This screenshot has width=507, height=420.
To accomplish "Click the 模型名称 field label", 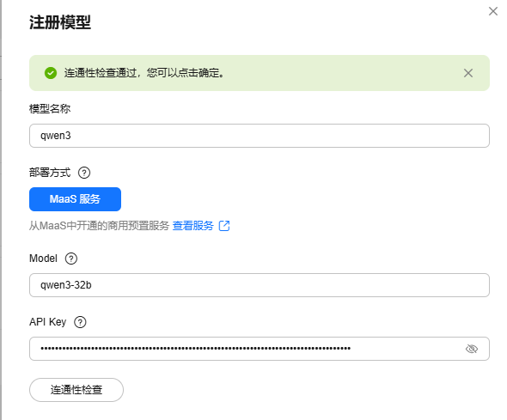I will tap(50, 108).
